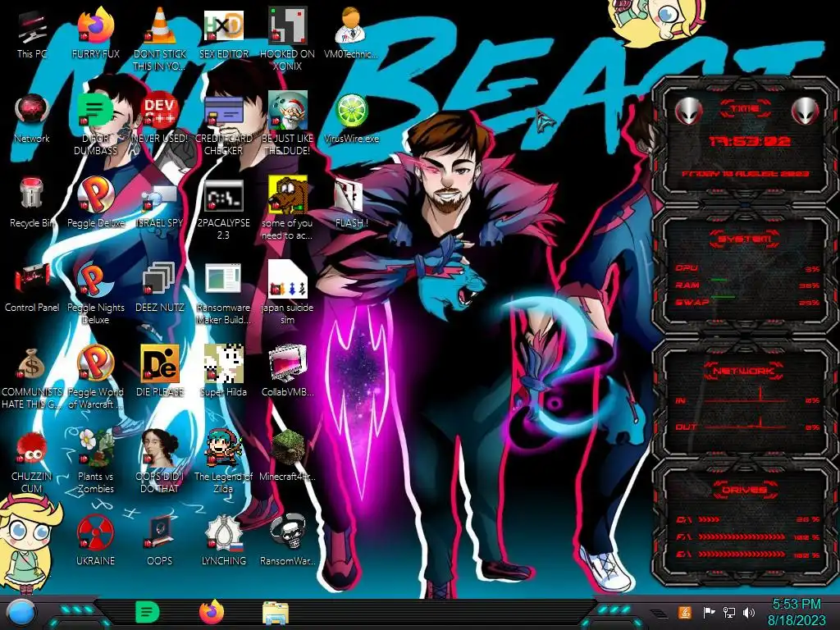Open the COMMUNISTS HATE THIS money bag icon
840x630 pixels.
(32, 377)
